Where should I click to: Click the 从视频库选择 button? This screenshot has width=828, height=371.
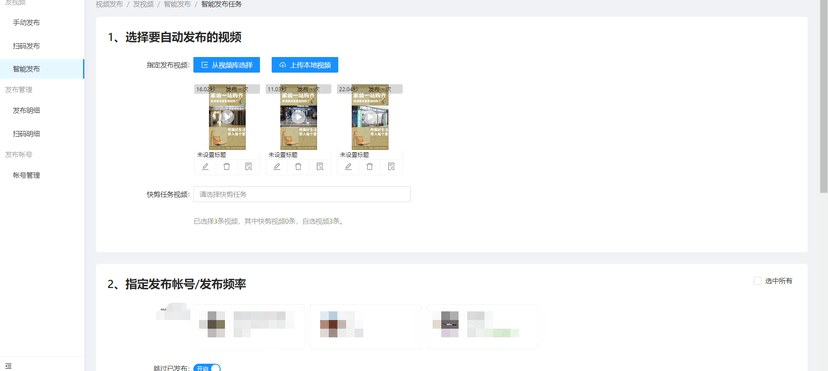click(227, 65)
